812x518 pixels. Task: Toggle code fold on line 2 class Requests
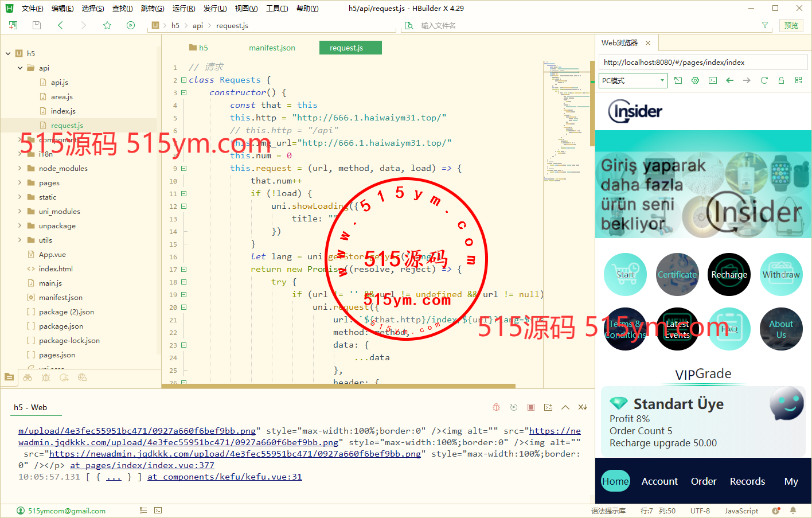[184, 80]
